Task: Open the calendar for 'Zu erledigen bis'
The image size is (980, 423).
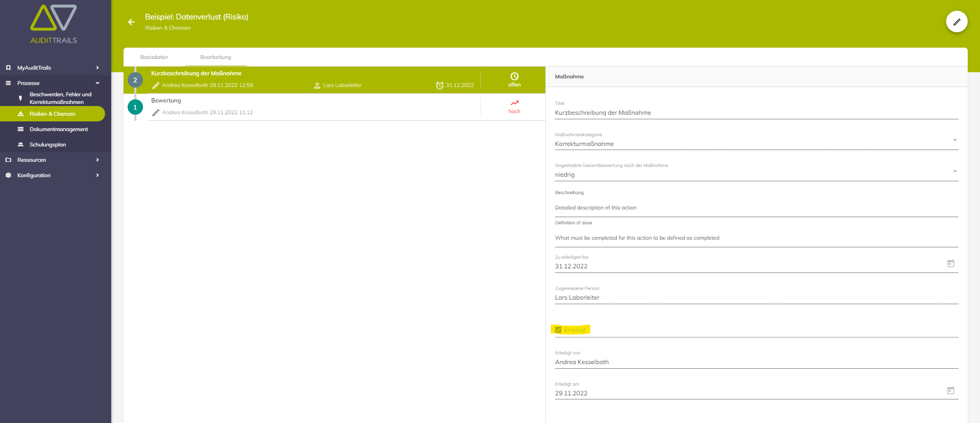Action: 951,264
